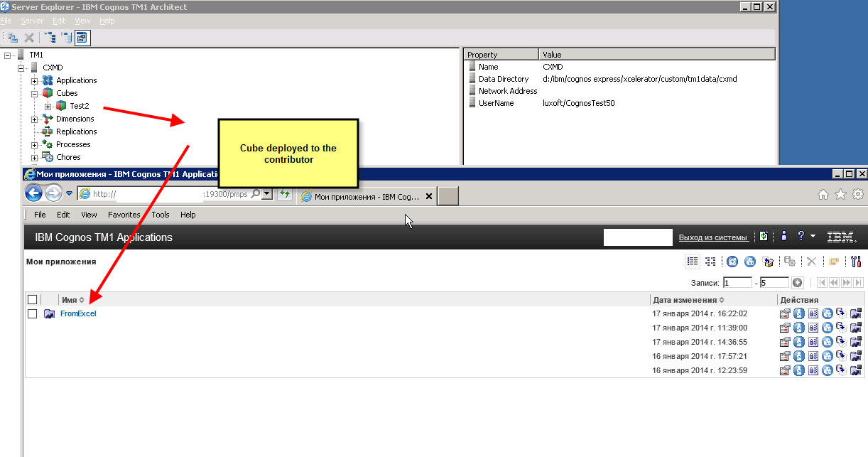Click the grey X delete icon in Cognos toolbar

pos(811,262)
